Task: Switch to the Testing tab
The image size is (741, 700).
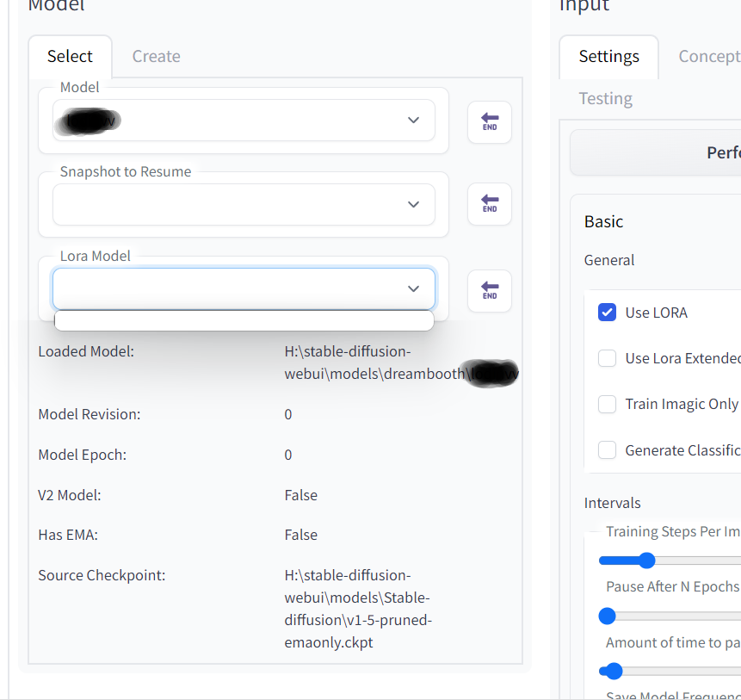Action: (x=605, y=98)
